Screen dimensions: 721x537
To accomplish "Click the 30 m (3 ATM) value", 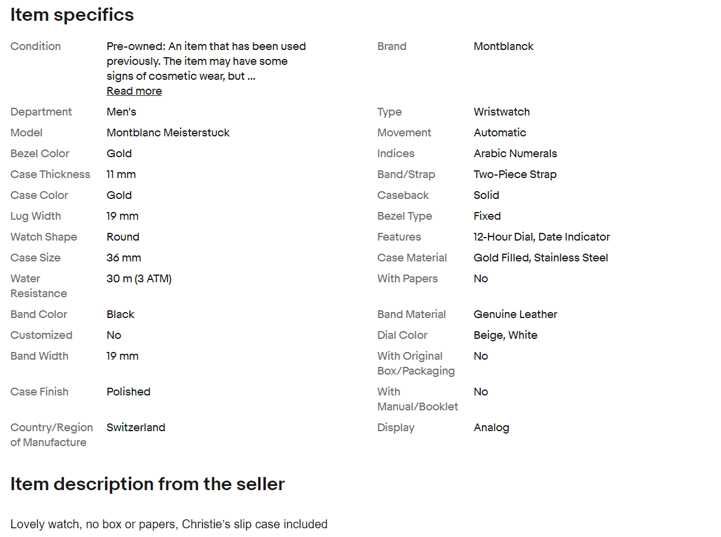I will click(x=139, y=279).
